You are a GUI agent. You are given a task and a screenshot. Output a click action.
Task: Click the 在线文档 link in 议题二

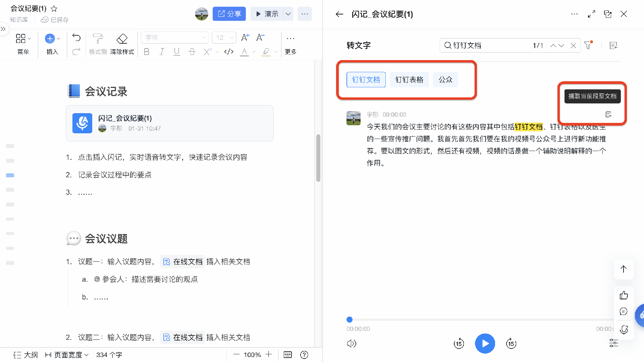[183, 337]
